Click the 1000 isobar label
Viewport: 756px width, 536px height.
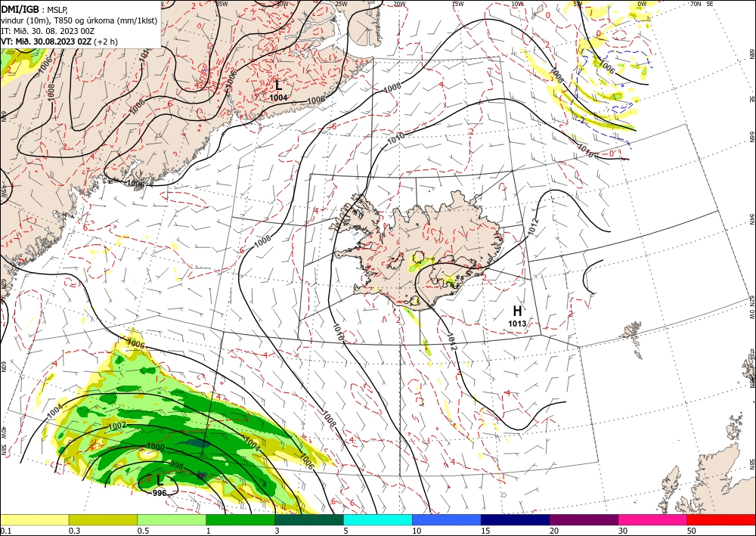(x=155, y=447)
